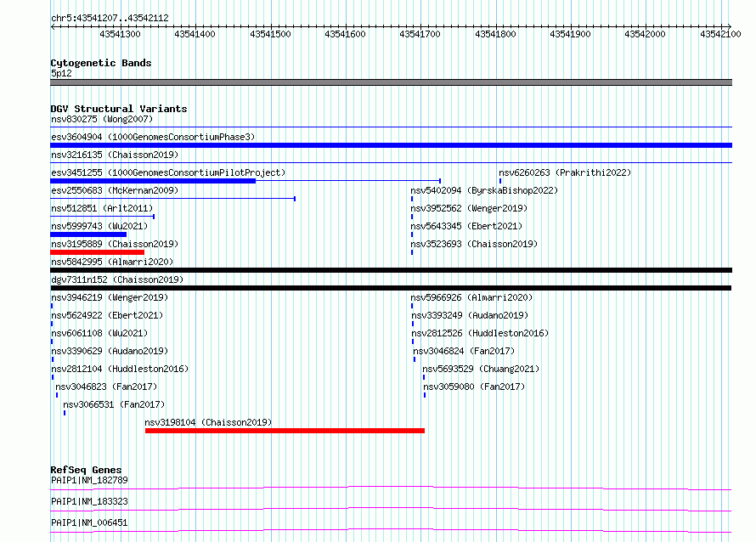Screen dimensions: 756x542
Task: Select nsv3046823 (Fan2017) variant
Action: pyautogui.click(x=106, y=387)
